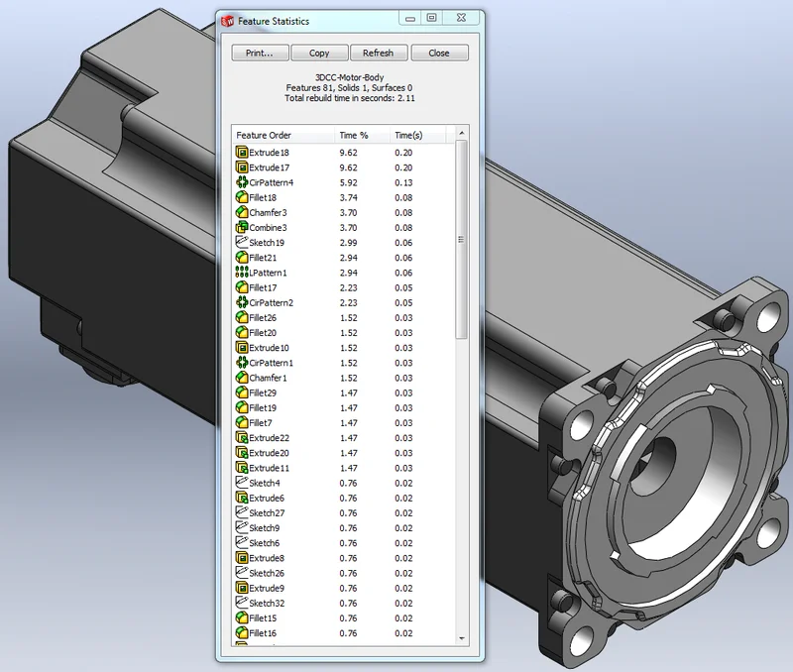Image resolution: width=793 pixels, height=672 pixels.
Task: Close the Feature Statistics dialog
Action: tap(439, 53)
